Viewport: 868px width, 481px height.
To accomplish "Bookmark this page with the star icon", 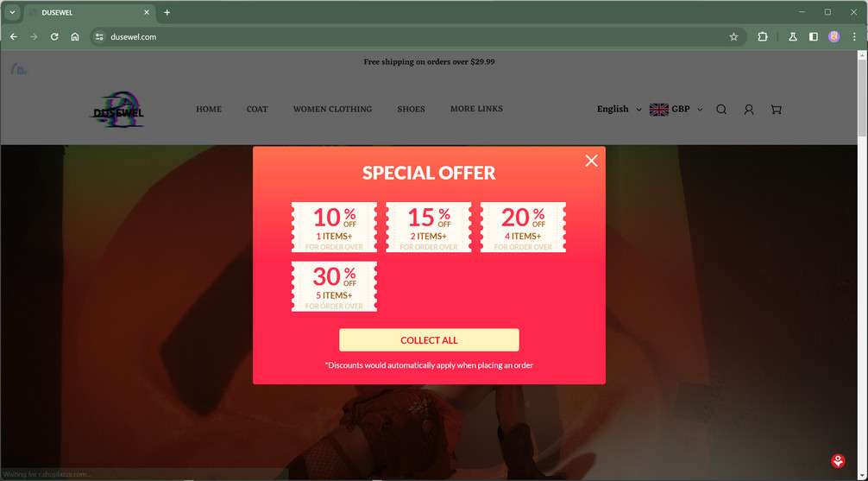I will click(x=733, y=36).
